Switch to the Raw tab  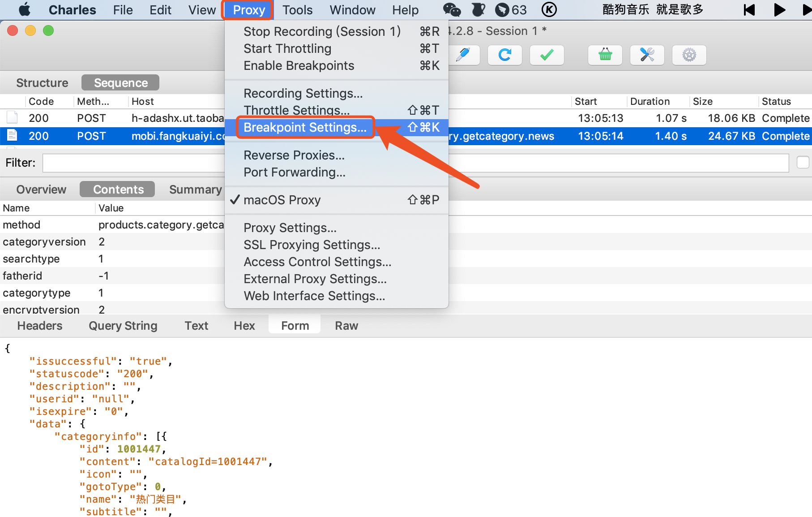346,326
